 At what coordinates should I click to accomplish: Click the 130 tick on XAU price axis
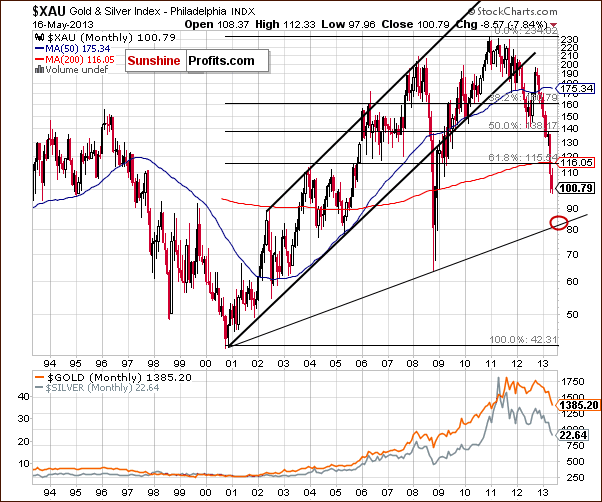coord(569,143)
